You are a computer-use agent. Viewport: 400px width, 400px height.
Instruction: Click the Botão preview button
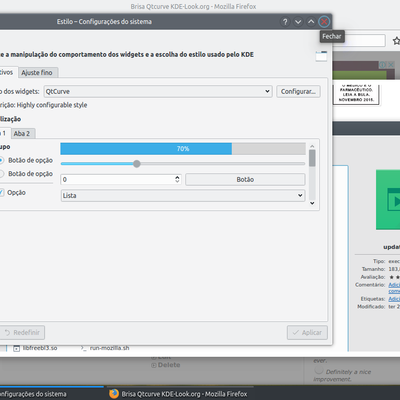245,179
